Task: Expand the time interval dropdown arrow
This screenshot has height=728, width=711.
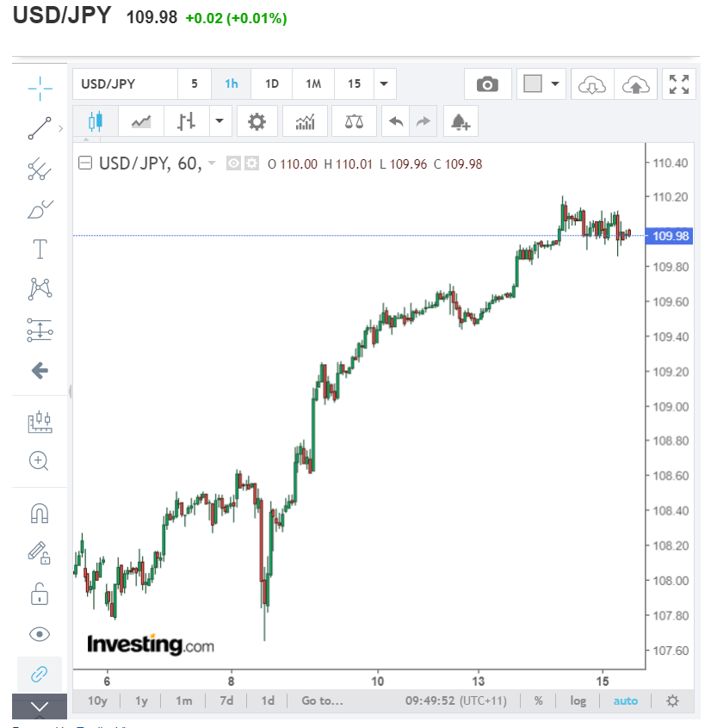Action: (x=384, y=84)
